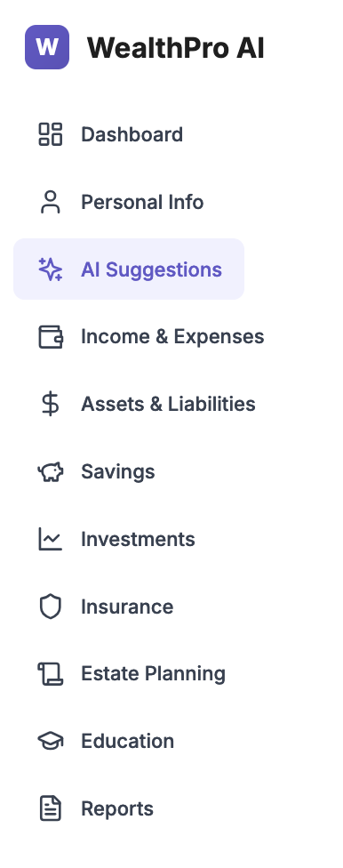Click the Estate Planning scroll icon
The height and width of the screenshot is (868, 343).
pos(51,674)
